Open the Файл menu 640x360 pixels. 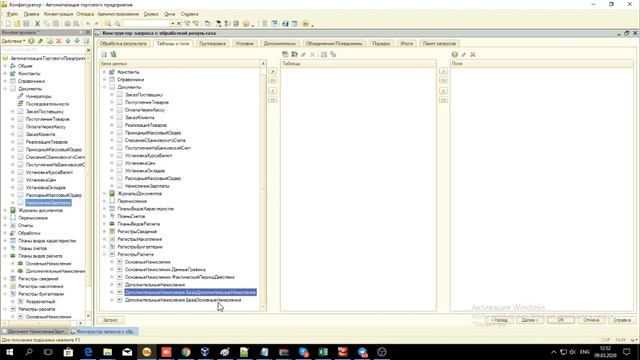12,14
